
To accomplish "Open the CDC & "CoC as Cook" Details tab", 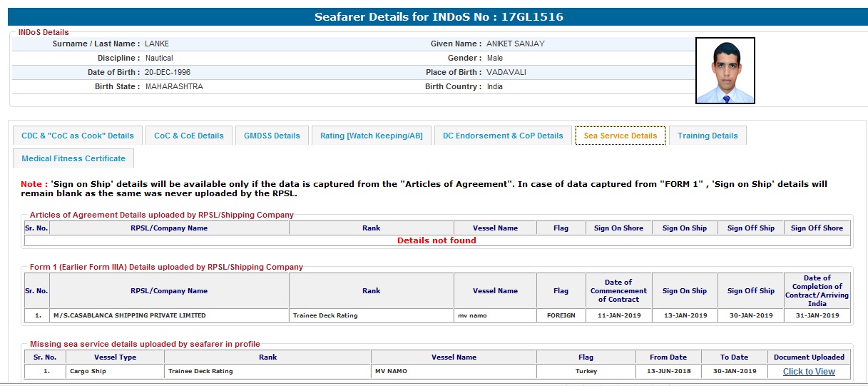I will [x=78, y=136].
